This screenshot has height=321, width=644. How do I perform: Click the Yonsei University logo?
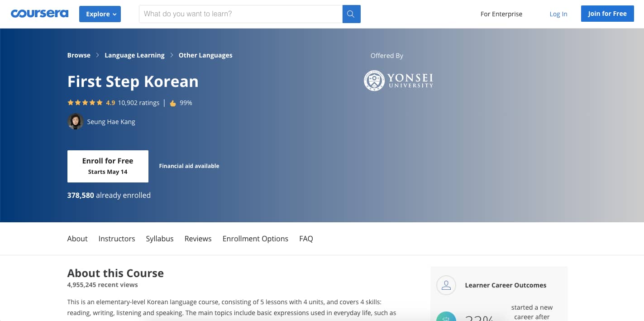pos(398,81)
